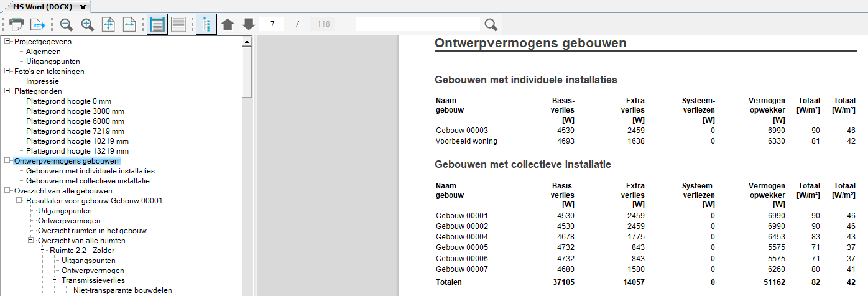Collapse the Projectgegevens node
Screen dimensions: 868x296
[7, 42]
